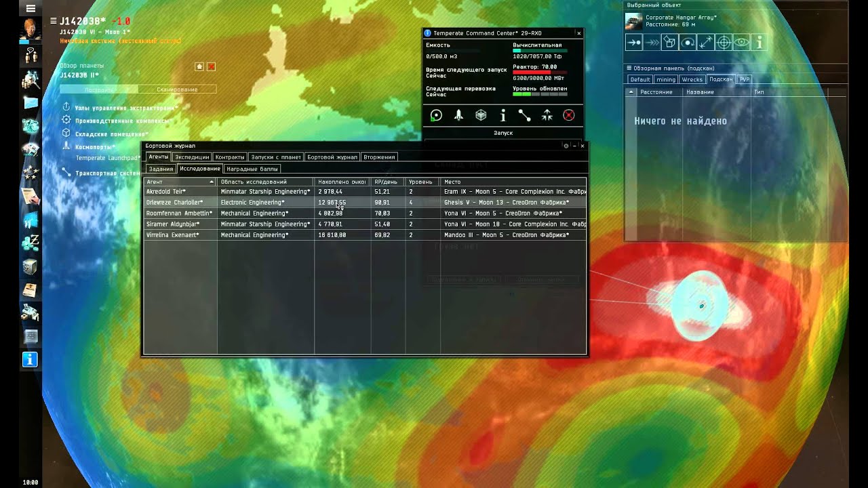Screen dimensions: 868x488
Task: Switch to the Экспедиции tab
Action: (192, 157)
